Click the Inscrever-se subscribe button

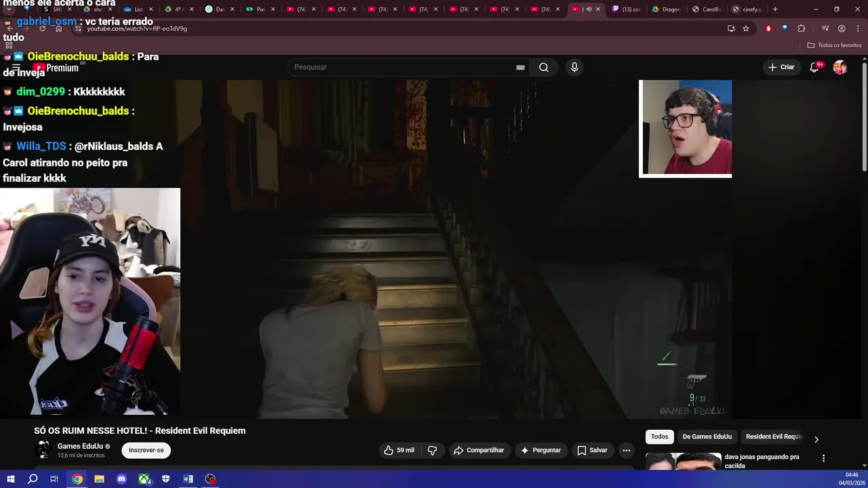(146, 450)
